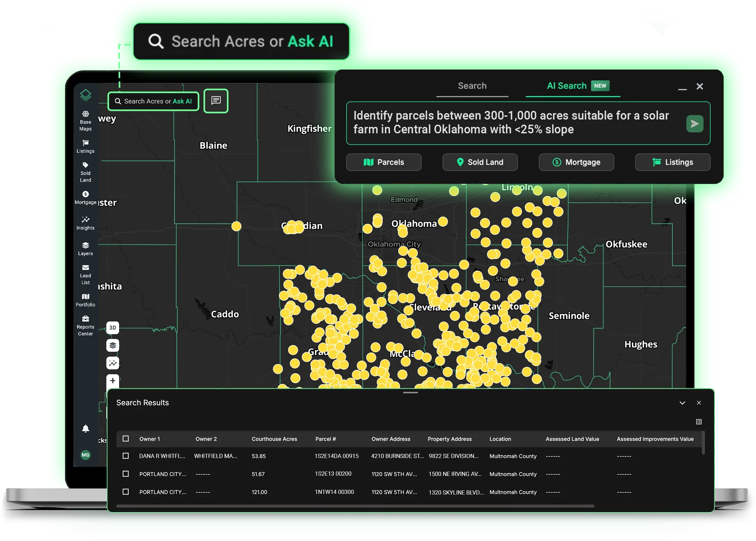Open Reports Center in sidebar
This screenshot has height=541, width=756.
[x=85, y=326]
